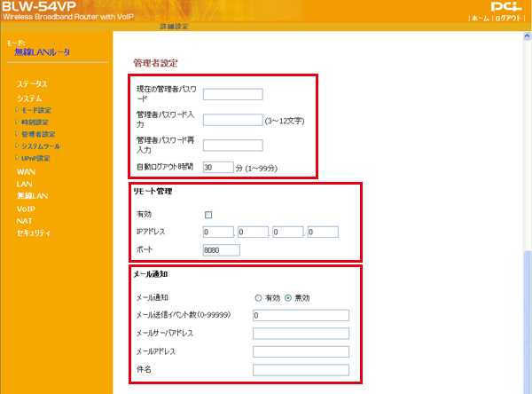Open the NAT menu
The width and height of the screenshot is (532, 394).
[x=25, y=221]
